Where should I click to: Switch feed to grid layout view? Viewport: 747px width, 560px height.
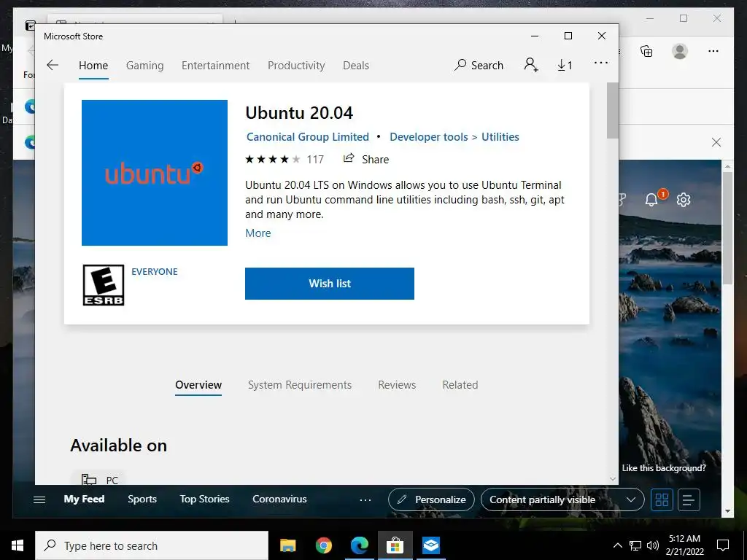662,500
